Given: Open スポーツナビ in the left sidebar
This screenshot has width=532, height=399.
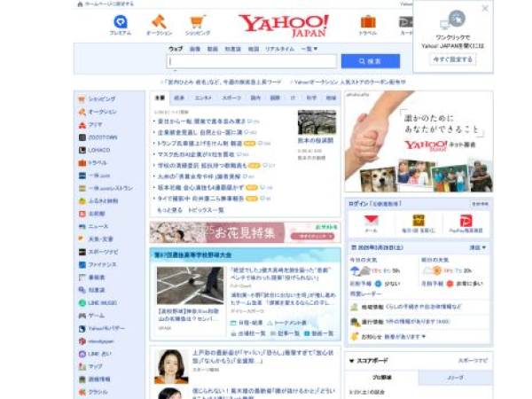Looking at the screenshot, I should (103, 252).
